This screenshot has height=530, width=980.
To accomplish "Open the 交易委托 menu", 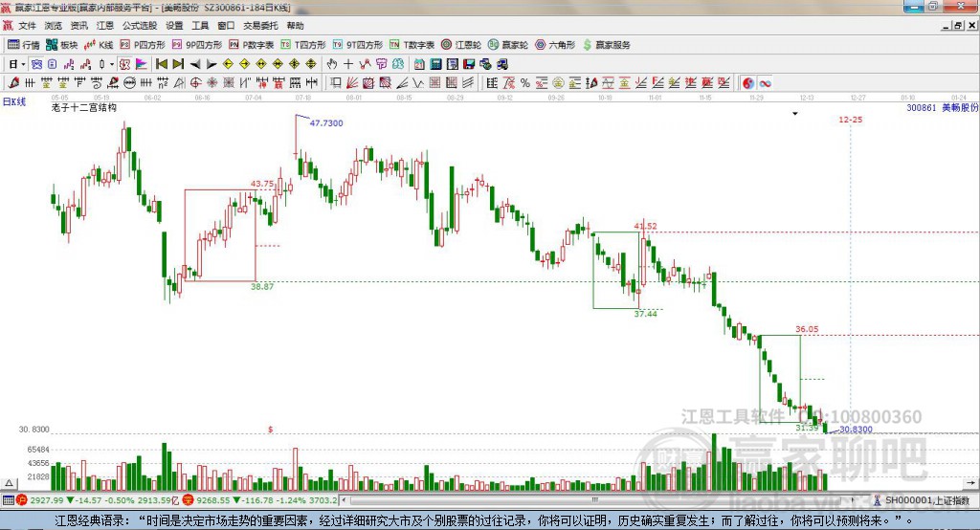I will click(260, 26).
